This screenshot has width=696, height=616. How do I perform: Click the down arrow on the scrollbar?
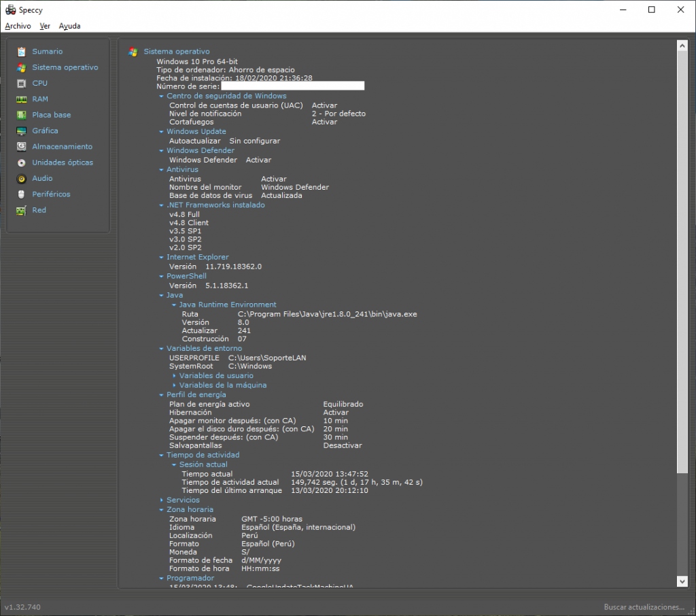tap(682, 581)
